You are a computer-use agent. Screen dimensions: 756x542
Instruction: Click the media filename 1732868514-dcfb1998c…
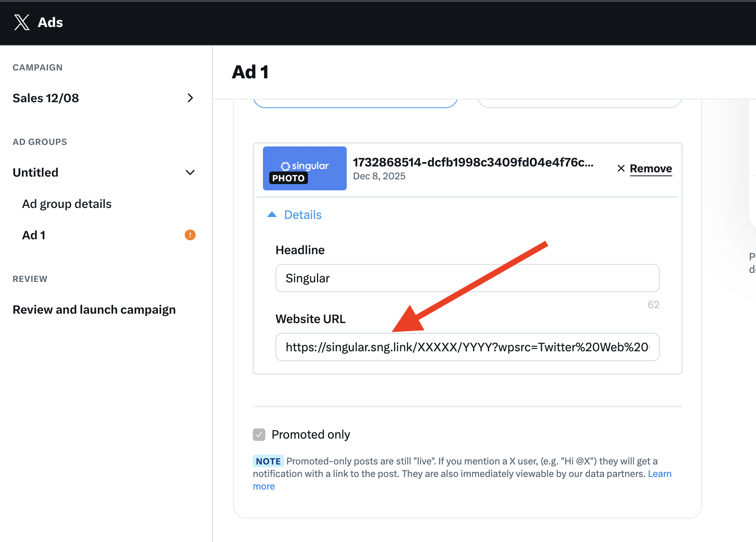point(473,162)
